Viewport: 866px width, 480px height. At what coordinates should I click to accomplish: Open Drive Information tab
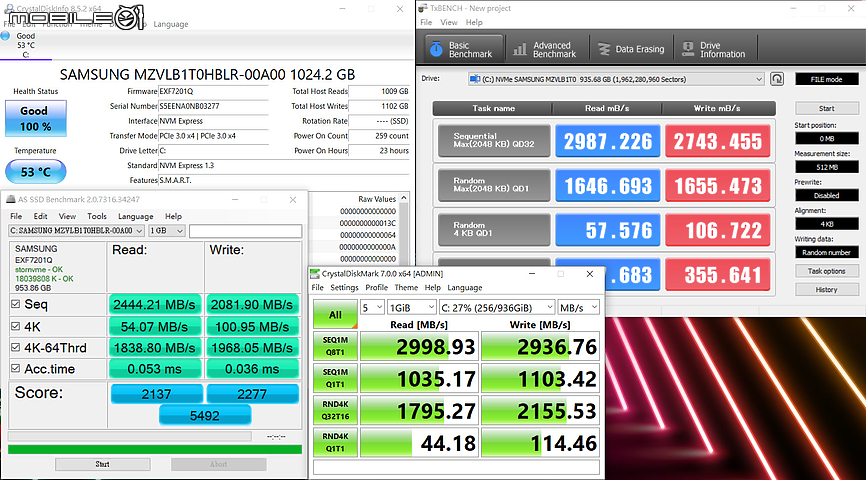coord(715,49)
